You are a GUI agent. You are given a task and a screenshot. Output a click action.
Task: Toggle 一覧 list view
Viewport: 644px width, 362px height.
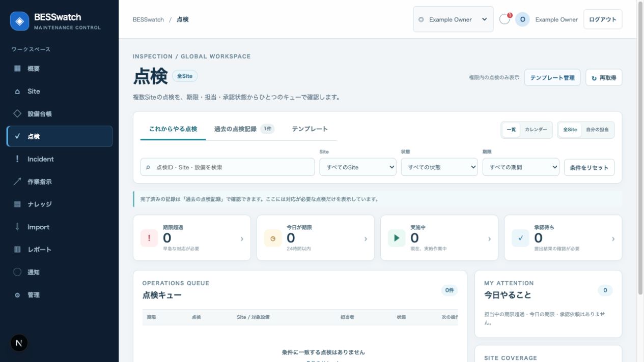point(511,130)
